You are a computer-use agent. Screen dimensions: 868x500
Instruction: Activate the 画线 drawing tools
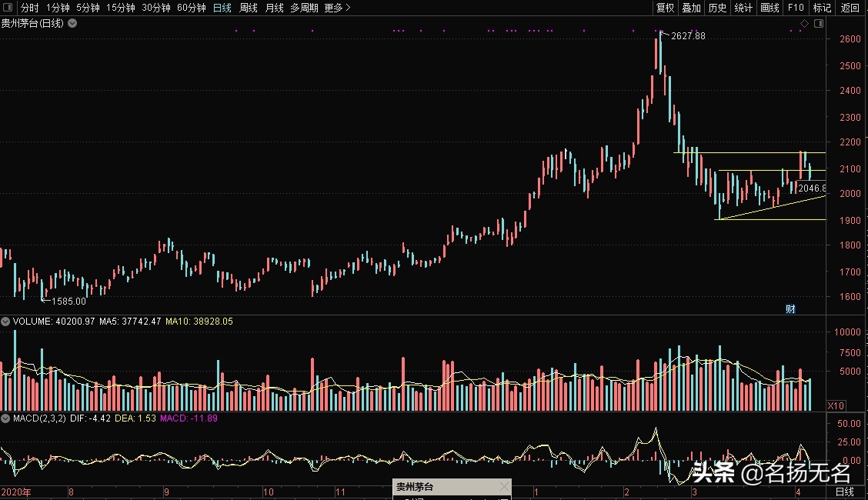pos(770,8)
